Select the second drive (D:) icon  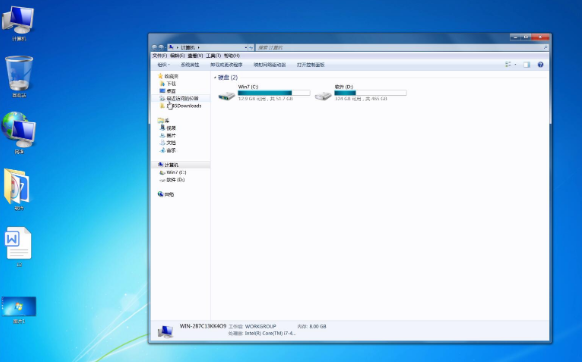click(x=323, y=96)
